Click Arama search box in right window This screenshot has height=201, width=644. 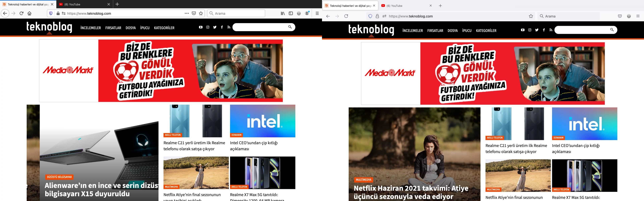pos(569,16)
